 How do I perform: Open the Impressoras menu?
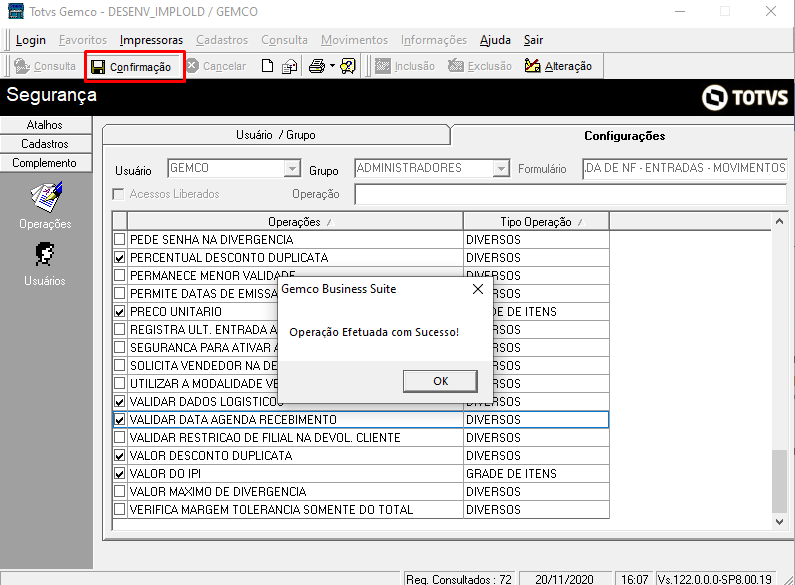(151, 40)
